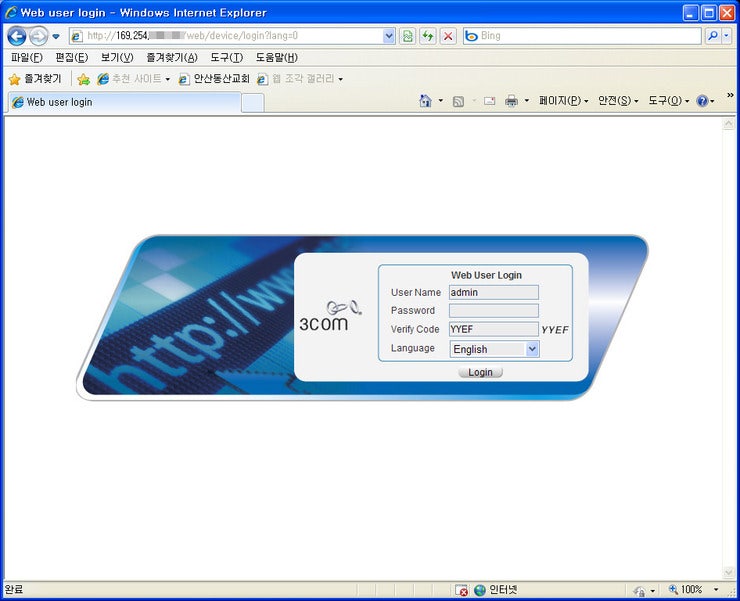Open the 파일(F) menu

pyautogui.click(x=26, y=58)
